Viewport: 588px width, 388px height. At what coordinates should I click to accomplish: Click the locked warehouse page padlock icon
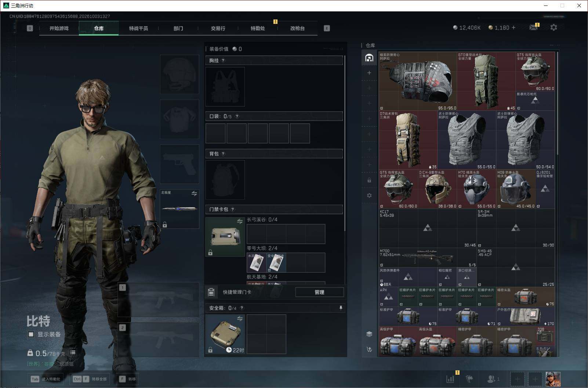369,180
